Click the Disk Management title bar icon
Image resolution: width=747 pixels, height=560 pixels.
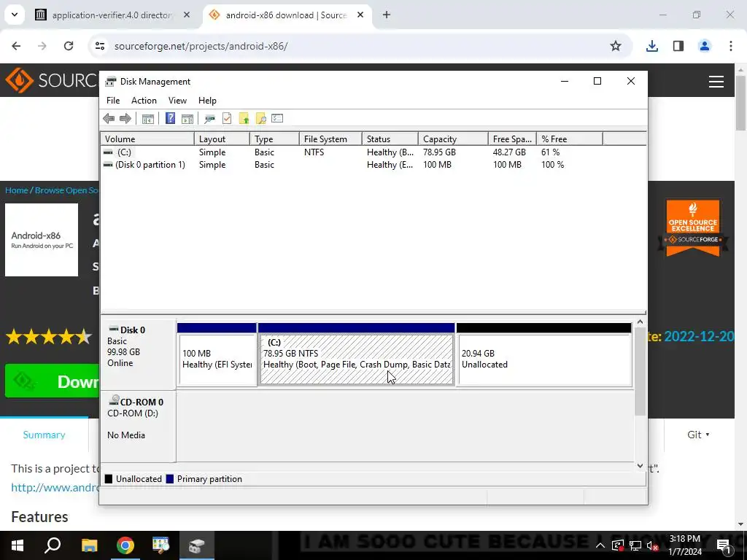[x=111, y=82]
